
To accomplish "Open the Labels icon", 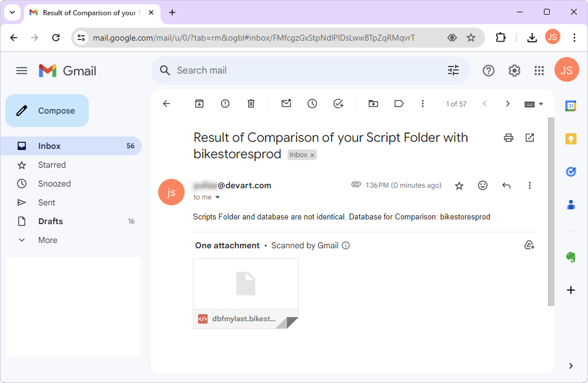I will [x=399, y=104].
